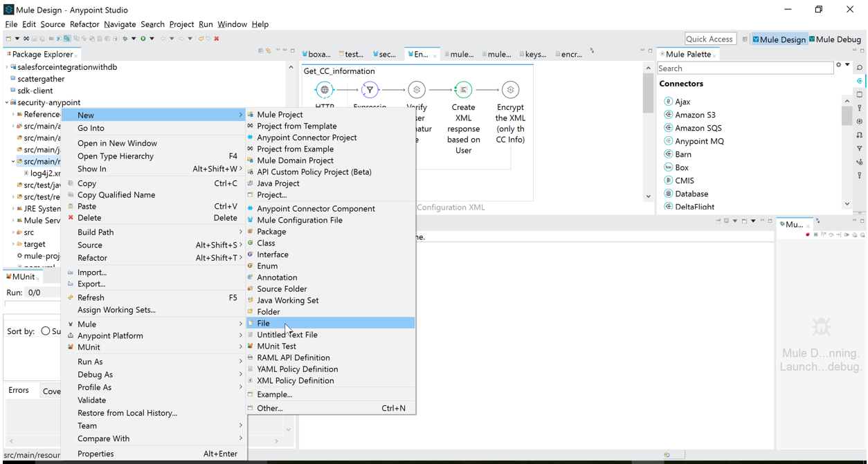Click Properties in the context menu

[x=96, y=454]
